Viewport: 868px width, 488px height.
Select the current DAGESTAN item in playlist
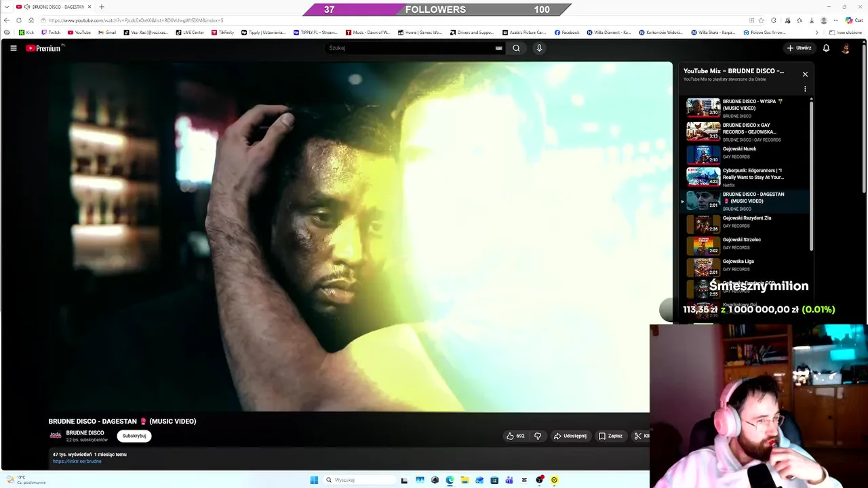click(x=745, y=201)
